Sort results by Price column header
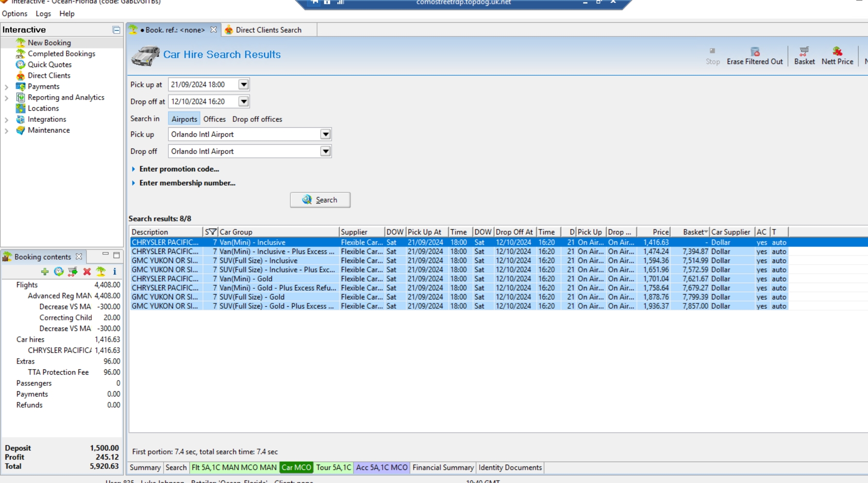The width and height of the screenshot is (868, 483). click(654, 232)
